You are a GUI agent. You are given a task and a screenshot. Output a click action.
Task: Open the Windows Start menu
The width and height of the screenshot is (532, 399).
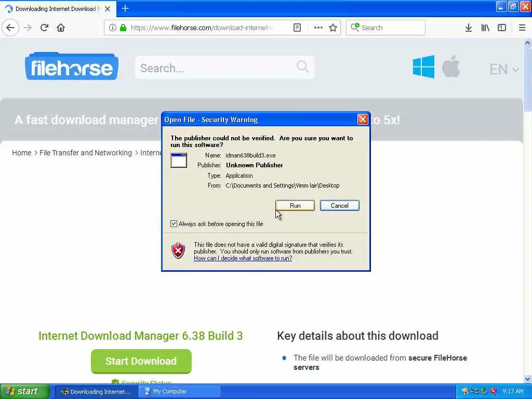pos(24,391)
